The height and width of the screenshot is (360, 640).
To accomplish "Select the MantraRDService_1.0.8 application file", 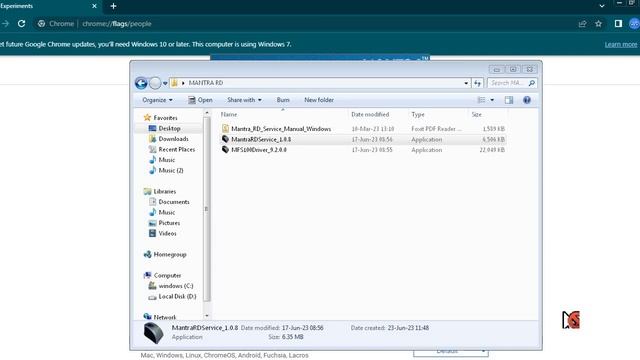I will coord(261,140).
